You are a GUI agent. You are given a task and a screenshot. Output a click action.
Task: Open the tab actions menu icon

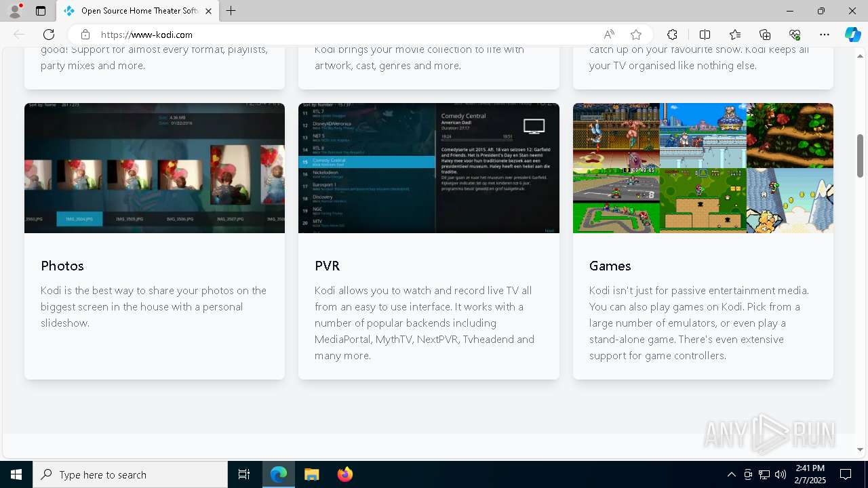pos(41,11)
